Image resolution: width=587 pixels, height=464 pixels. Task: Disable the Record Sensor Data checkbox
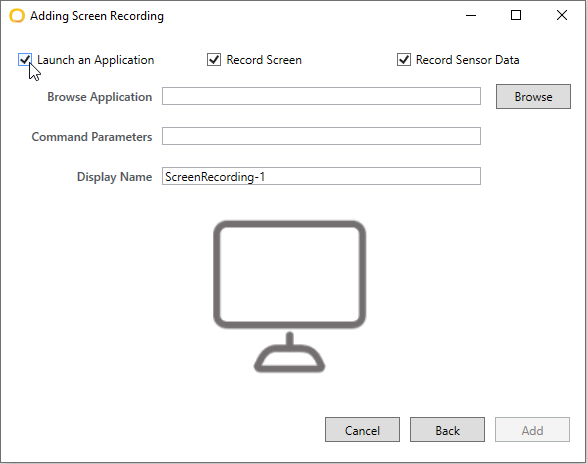pyautogui.click(x=404, y=60)
